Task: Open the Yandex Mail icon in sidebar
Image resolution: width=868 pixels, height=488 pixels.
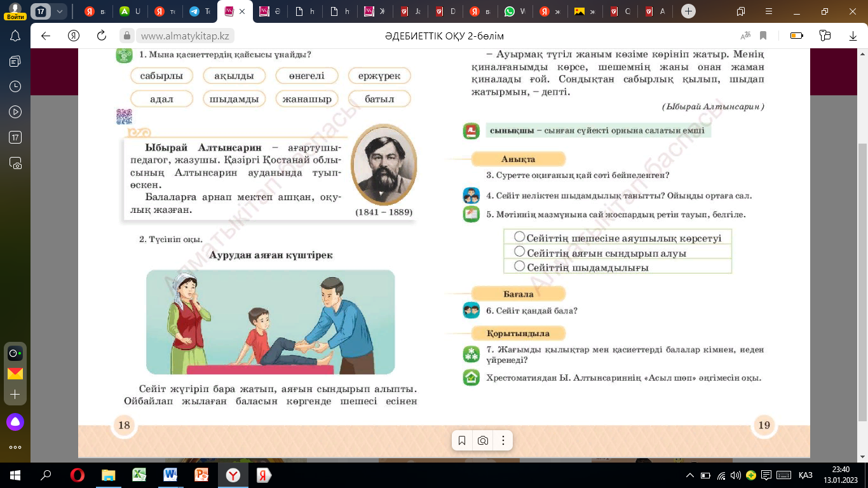Action: click(15, 374)
